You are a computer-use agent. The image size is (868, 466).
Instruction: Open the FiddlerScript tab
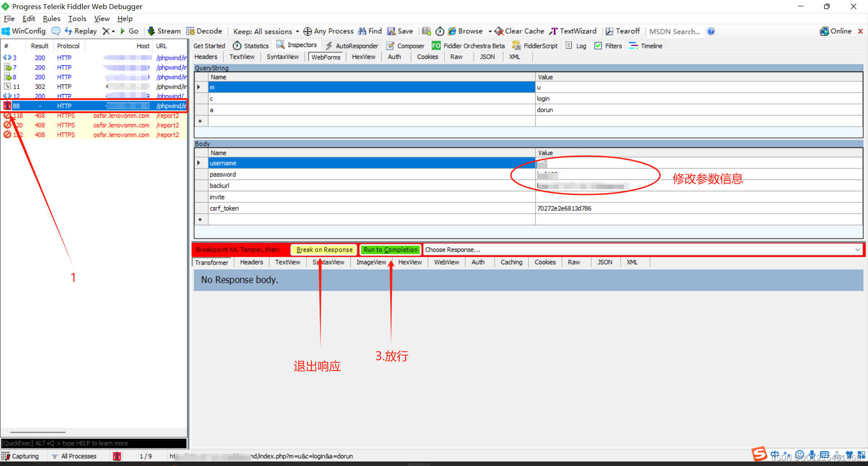click(535, 46)
